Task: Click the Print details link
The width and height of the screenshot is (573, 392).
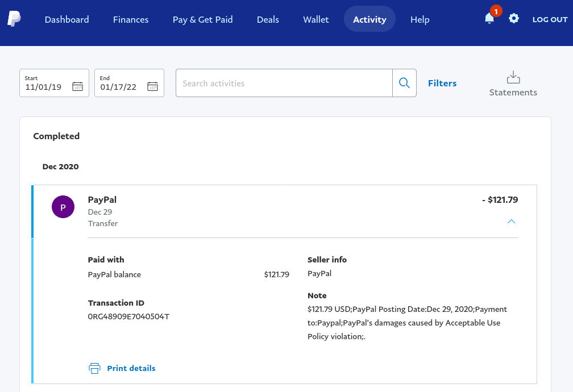Action: click(131, 368)
